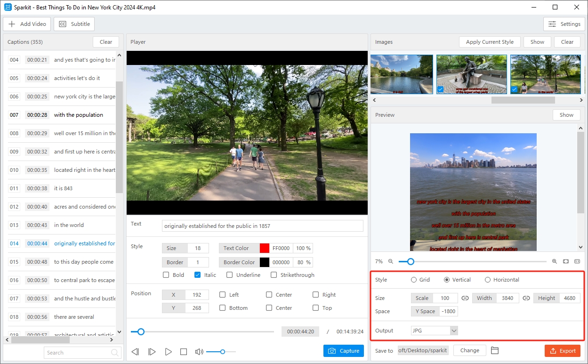This screenshot has width=588, height=364.
Task: Export the captured images
Action: (563, 350)
